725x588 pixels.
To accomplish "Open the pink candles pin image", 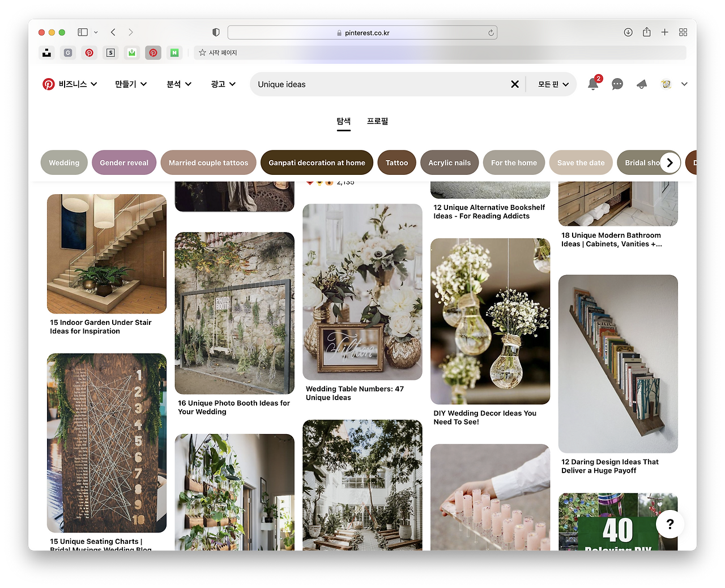I will coord(491,497).
